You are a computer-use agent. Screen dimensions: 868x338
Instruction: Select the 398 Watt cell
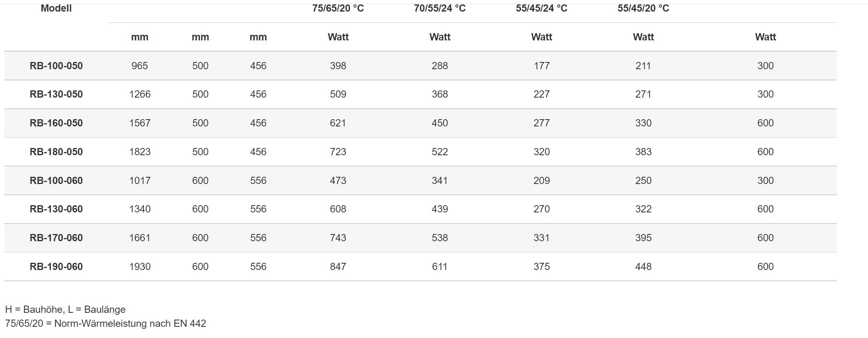coord(338,66)
